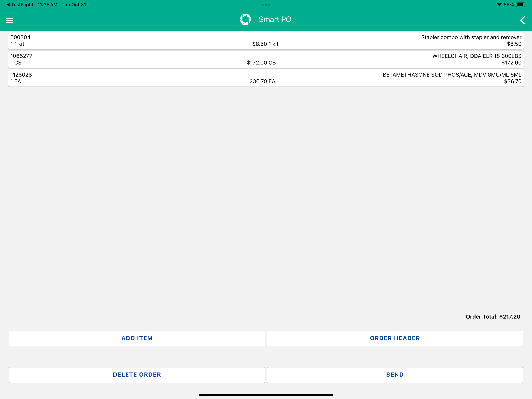Click the ADD ITEM button
This screenshot has height=399, width=532.
coord(137,338)
